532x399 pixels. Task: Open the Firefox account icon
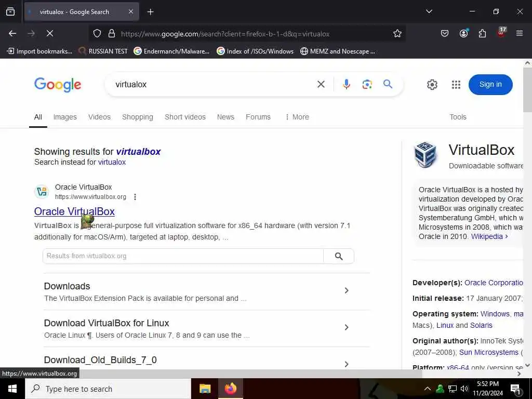click(463, 33)
